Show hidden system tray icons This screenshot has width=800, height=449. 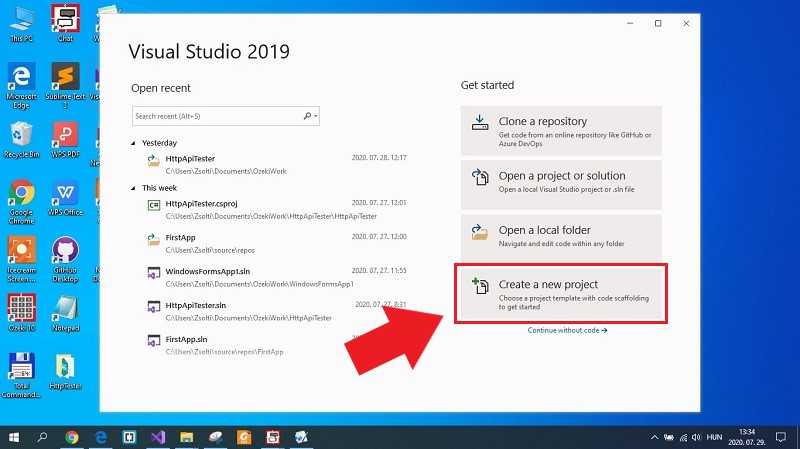pos(654,437)
